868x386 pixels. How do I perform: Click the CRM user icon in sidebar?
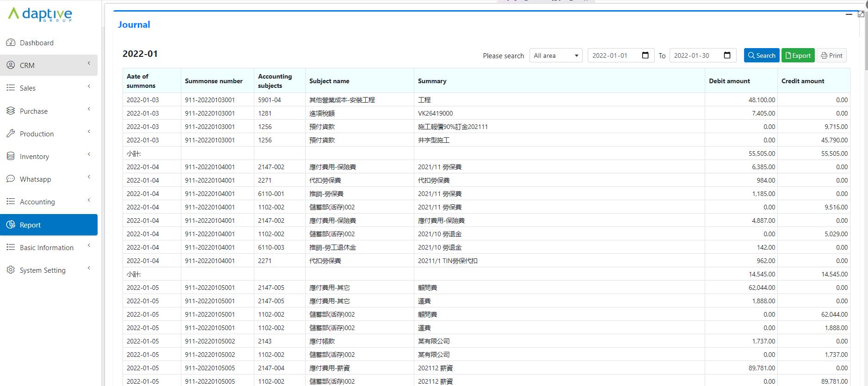click(x=11, y=65)
